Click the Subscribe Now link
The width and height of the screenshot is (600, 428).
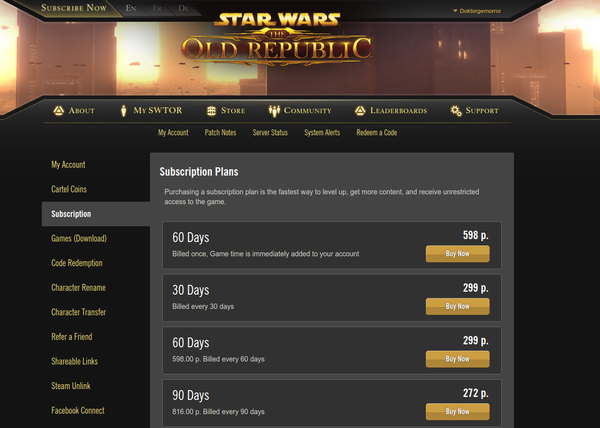click(74, 8)
